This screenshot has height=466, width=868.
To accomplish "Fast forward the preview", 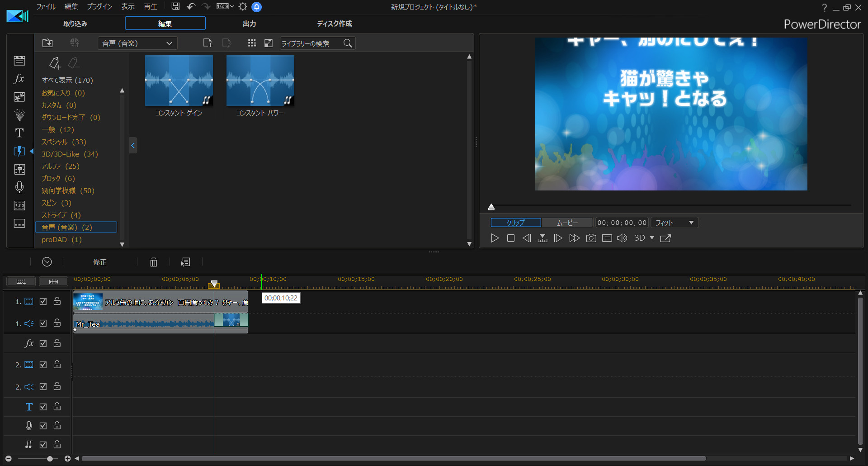I will [x=574, y=238].
